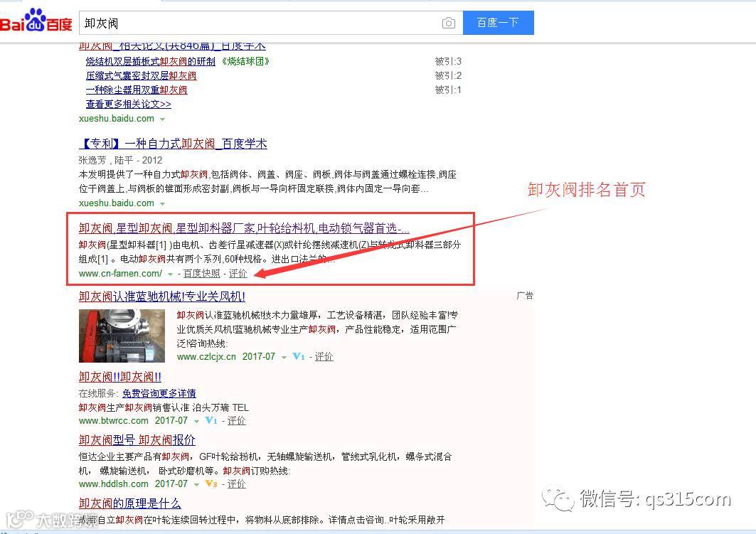Click citation count 被引:3

tap(448, 62)
